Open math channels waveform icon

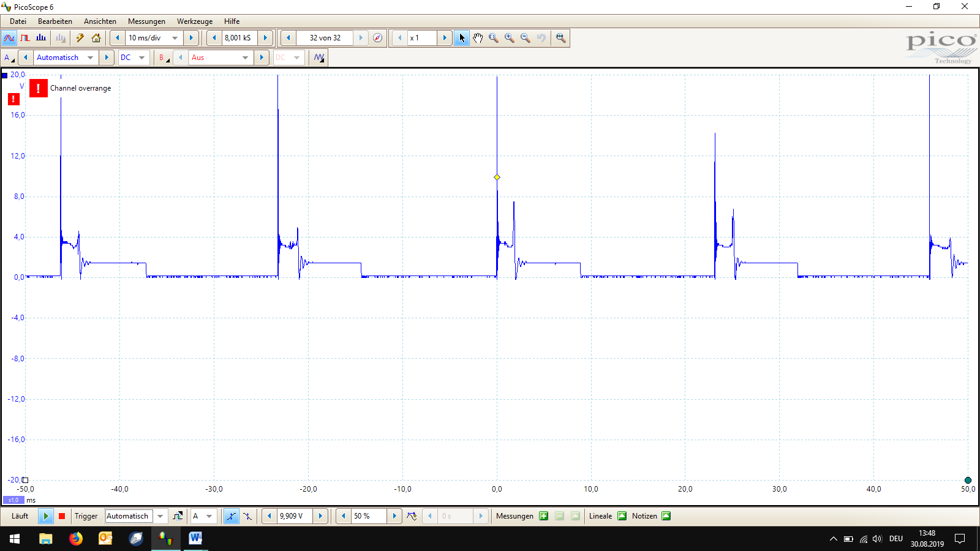[x=319, y=58]
